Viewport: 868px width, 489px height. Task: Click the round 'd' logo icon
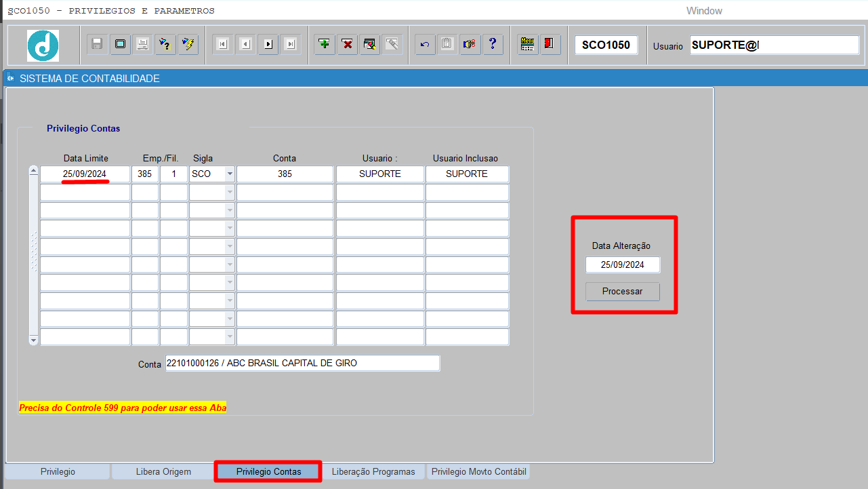pos(43,45)
